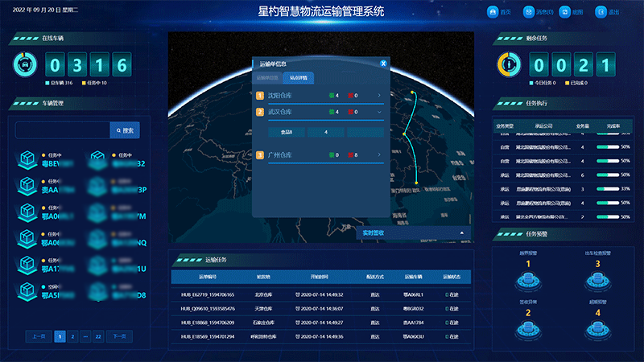Select the 站点详情 tab in popup
Screen dimensions: 644x362
pyautogui.click(x=299, y=78)
